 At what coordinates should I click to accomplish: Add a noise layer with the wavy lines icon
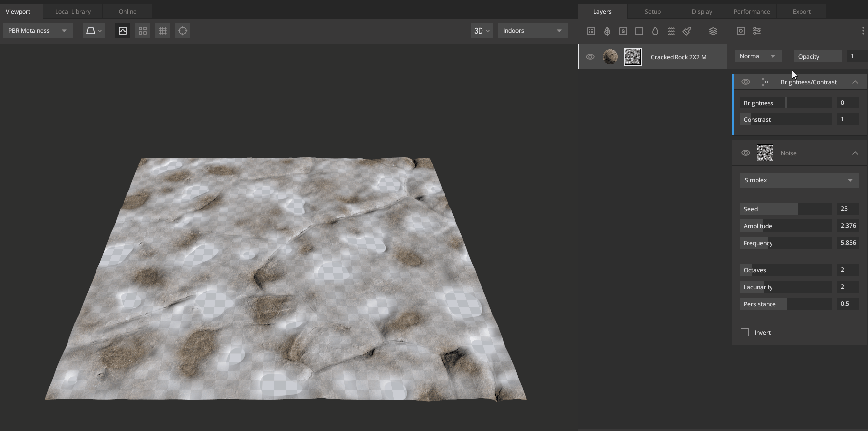(x=671, y=31)
